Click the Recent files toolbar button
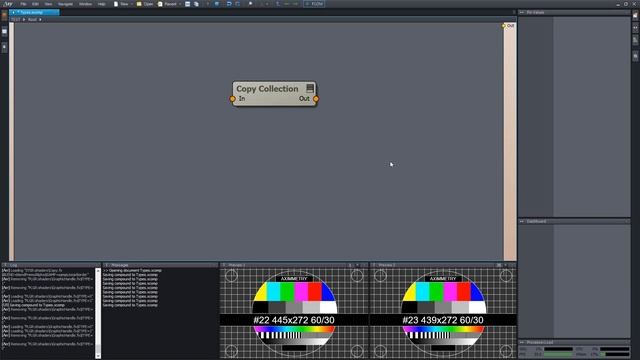 pos(167,4)
